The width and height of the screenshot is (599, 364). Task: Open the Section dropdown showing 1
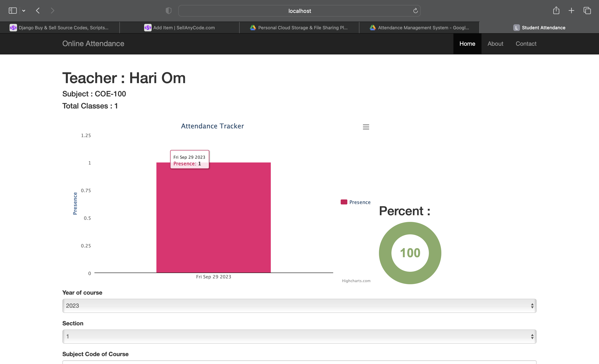tap(299, 336)
